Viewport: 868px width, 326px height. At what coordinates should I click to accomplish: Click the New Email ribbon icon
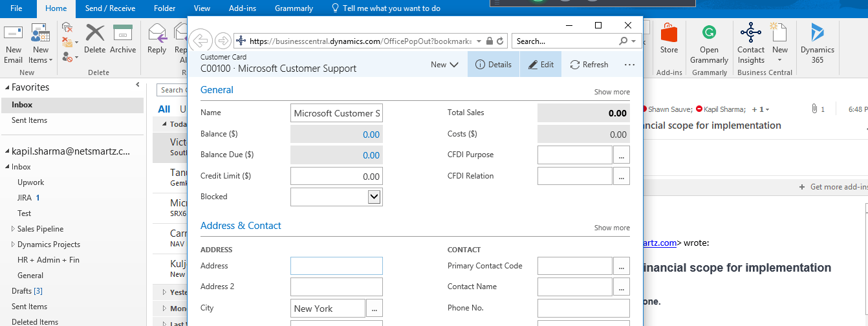[13, 44]
